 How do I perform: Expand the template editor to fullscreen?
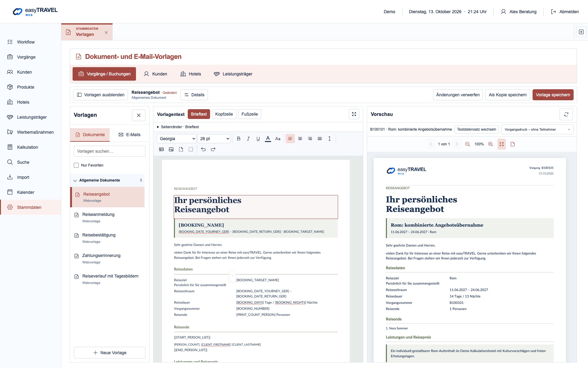click(x=354, y=114)
